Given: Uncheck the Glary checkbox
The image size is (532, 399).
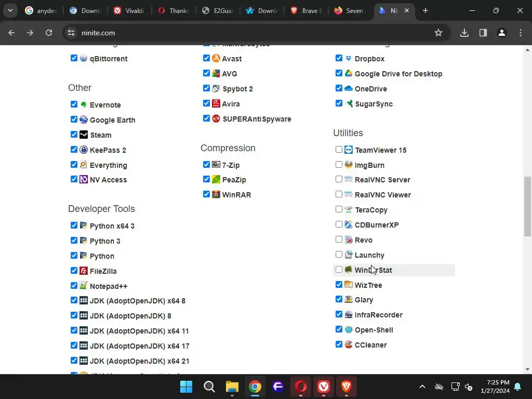Looking at the screenshot, I should (339, 299).
